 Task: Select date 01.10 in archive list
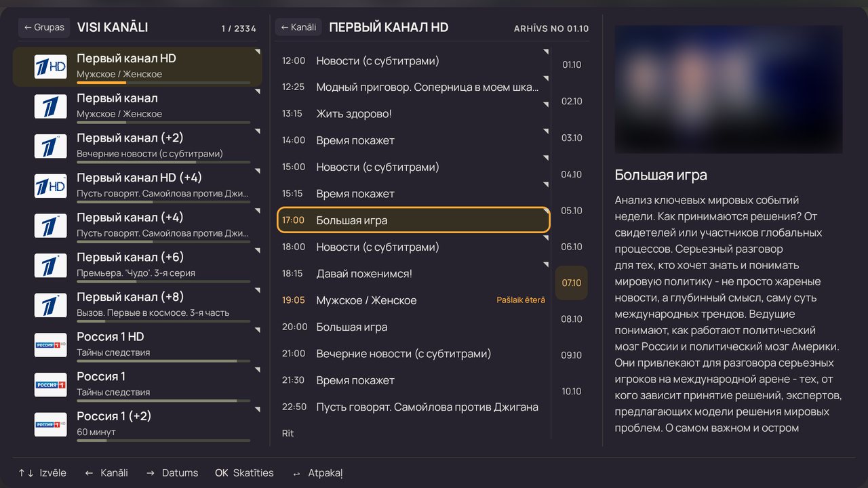572,65
